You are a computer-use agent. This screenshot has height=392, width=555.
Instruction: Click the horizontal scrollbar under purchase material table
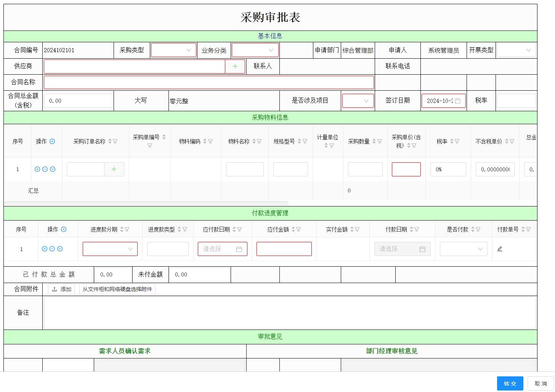[x=147, y=203]
